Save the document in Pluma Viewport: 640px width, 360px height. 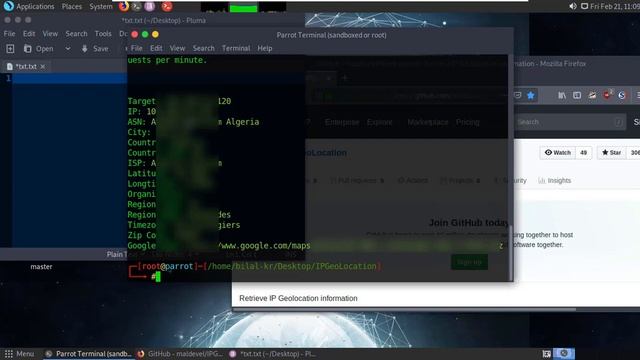click(x=95, y=49)
